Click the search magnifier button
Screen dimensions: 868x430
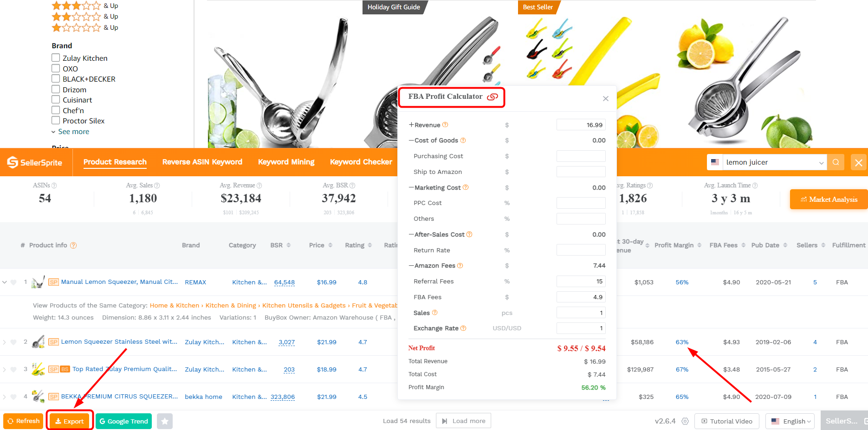[836, 162]
